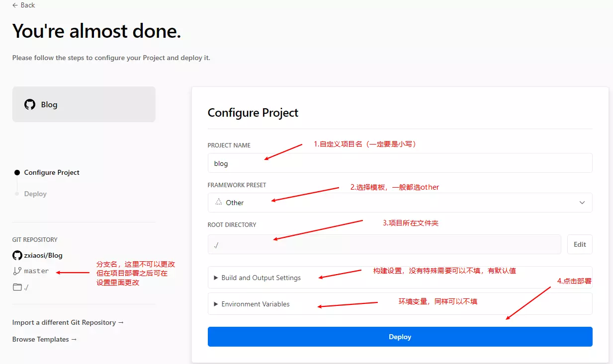Click the Blog repository card
Screen dimensions: 613x364
click(x=84, y=104)
